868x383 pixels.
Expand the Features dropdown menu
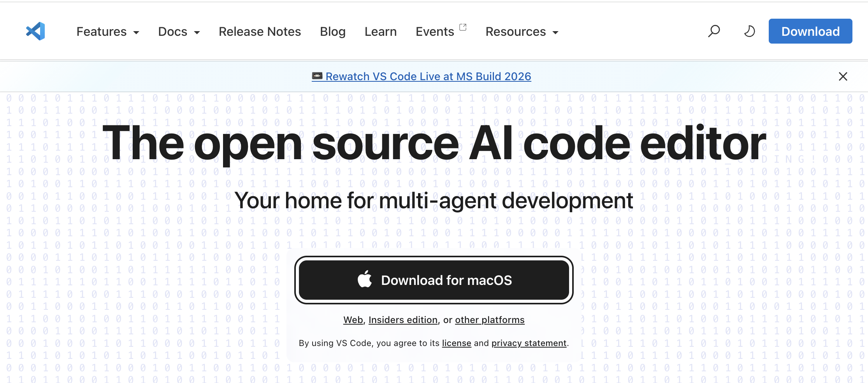pos(108,32)
